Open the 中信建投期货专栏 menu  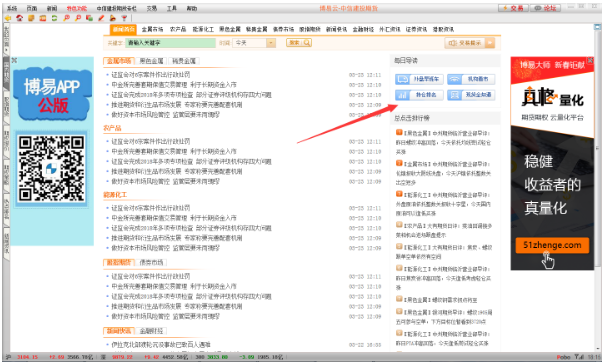coord(116,8)
